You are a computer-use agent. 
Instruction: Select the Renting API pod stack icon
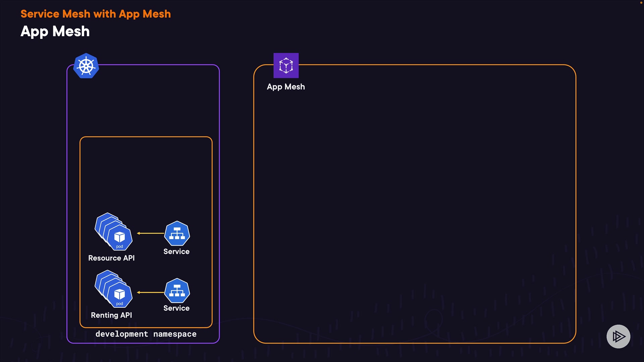pyautogui.click(x=114, y=289)
